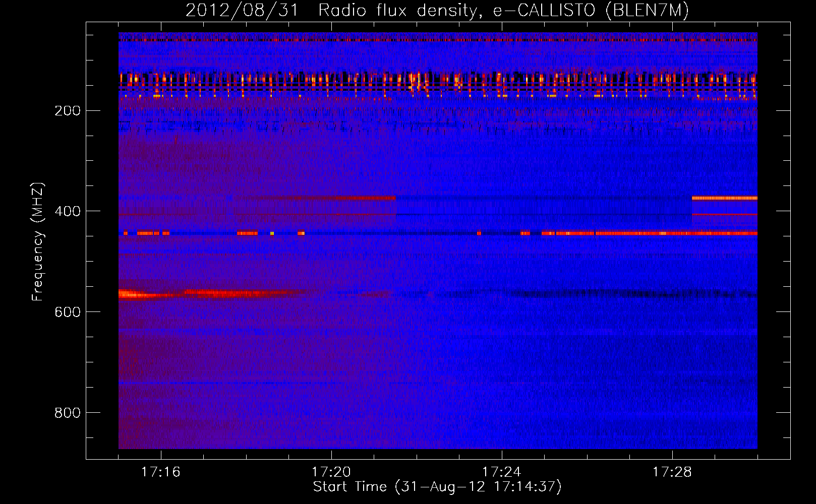Click the long red line near 445 MHz after 17:26

pyautogui.click(x=676, y=233)
